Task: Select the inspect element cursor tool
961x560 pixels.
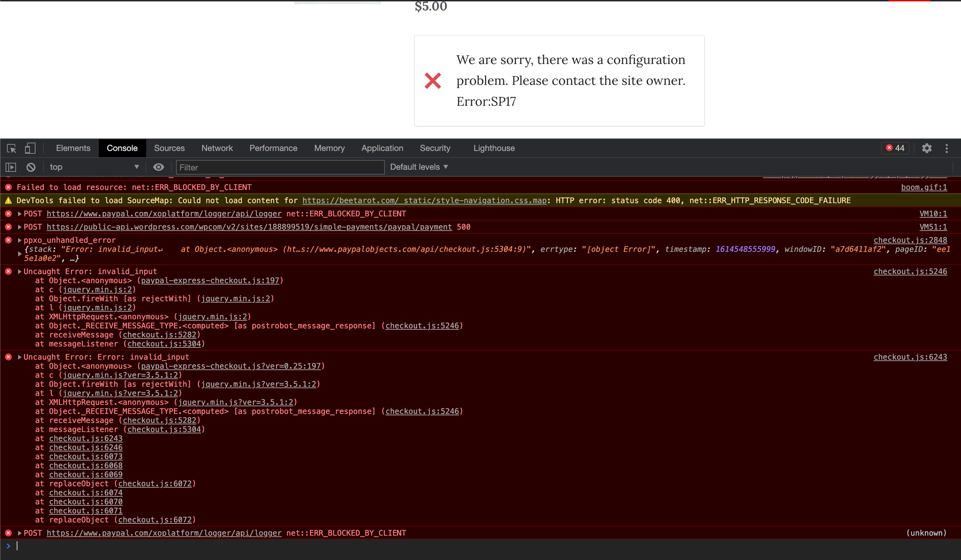Action: (11, 148)
